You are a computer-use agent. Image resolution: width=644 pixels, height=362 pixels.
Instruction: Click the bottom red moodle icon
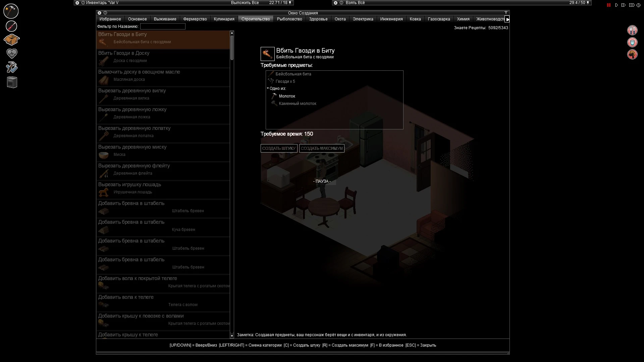[632, 54]
